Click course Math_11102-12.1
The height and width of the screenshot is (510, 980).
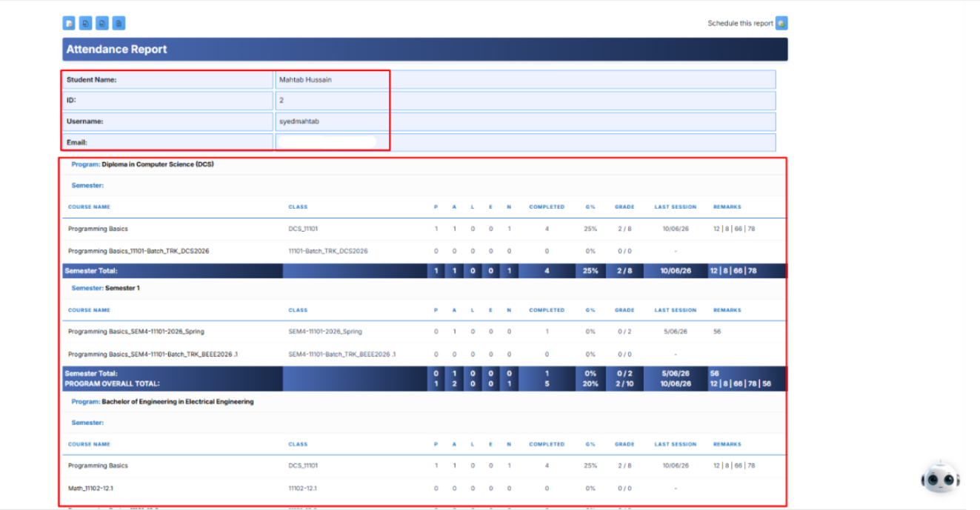(90, 489)
